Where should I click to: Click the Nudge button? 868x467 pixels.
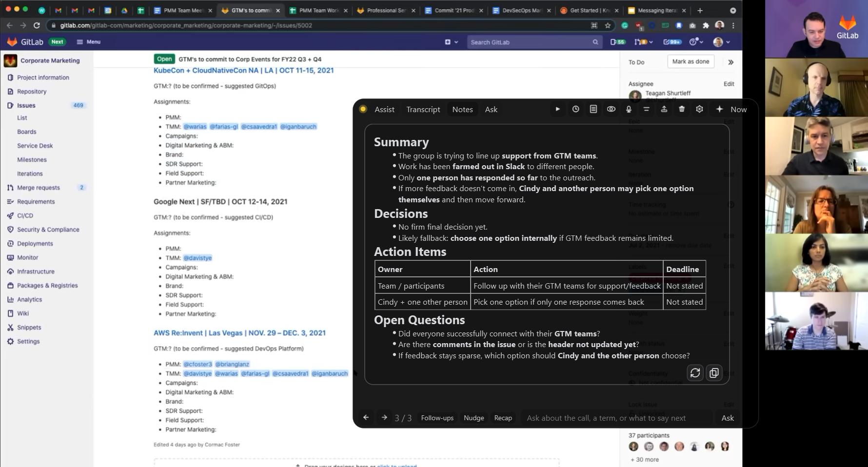tap(473, 418)
